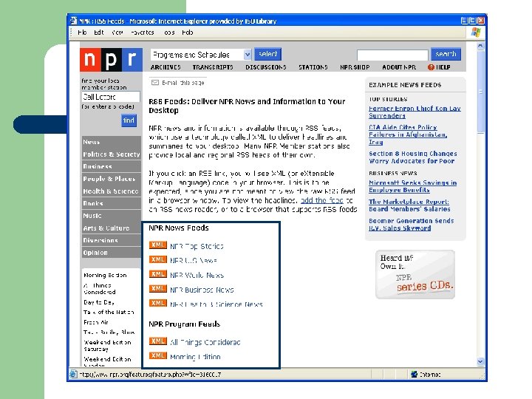Go to the ARCHIVES navigation link
Viewport: 532px width, 399px height.
[166, 67]
